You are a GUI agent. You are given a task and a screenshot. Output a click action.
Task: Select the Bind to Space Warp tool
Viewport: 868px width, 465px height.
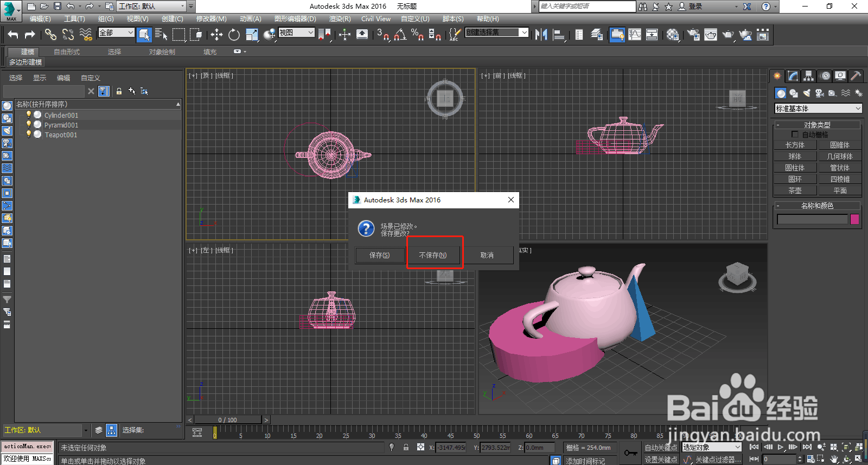click(x=86, y=35)
